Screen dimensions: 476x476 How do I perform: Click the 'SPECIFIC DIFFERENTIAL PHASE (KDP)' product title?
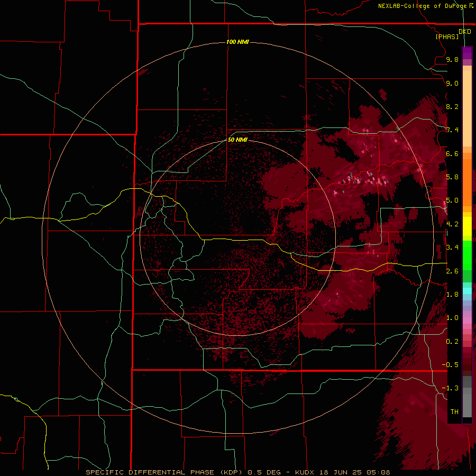pyautogui.click(x=164, y=472)
